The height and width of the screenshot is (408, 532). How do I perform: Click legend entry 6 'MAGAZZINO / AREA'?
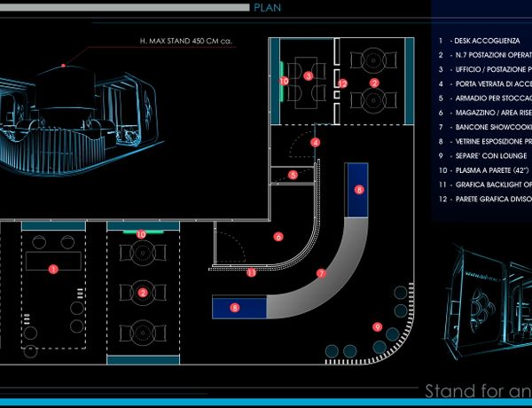pos(484,113)
